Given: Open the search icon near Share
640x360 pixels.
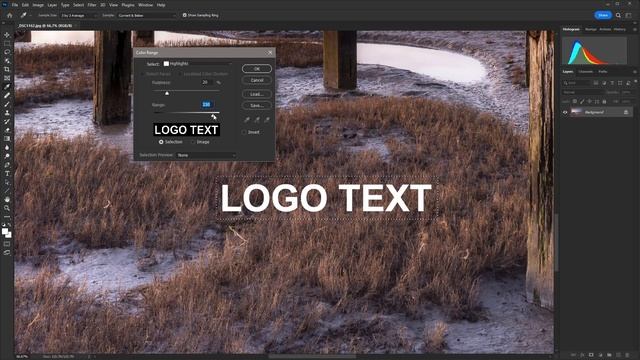Looking at the screenshot, I should click(x=618, y=15).
